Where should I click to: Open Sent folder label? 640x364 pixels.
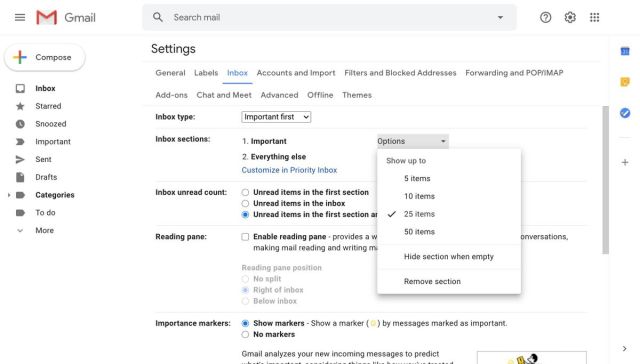43,160
